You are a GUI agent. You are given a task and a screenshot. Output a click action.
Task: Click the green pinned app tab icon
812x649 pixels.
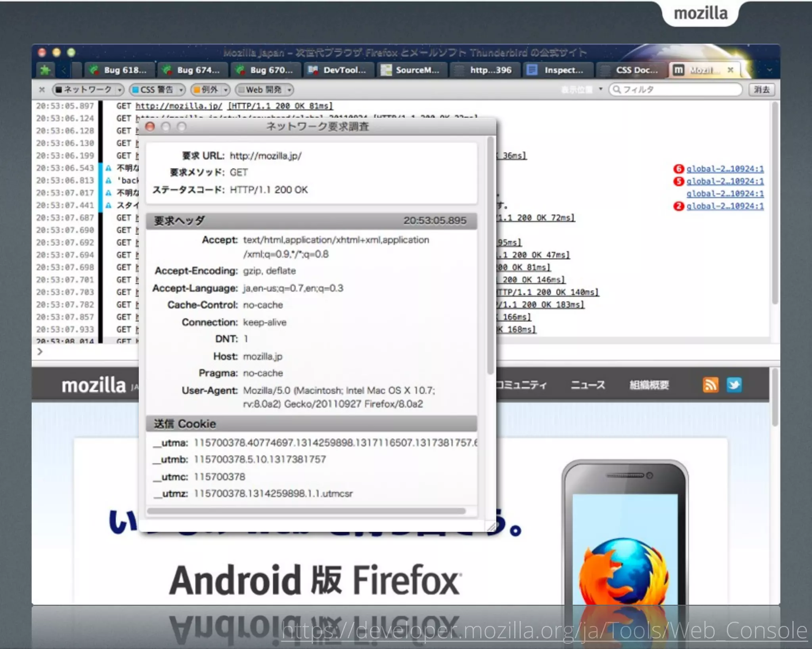click(x=45, y=71)
